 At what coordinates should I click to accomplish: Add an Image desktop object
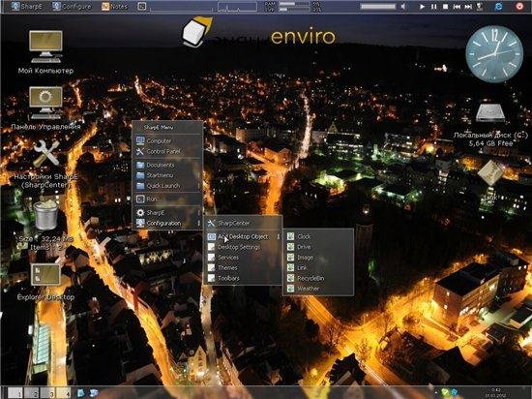(x=318, y=258)
